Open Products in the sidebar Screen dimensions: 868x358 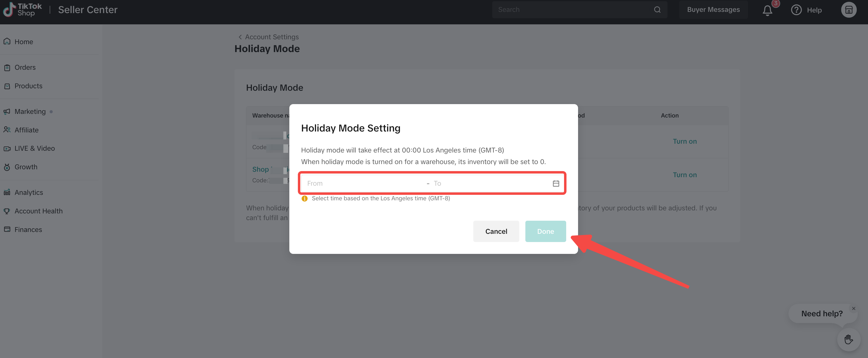tap(28, 86)
